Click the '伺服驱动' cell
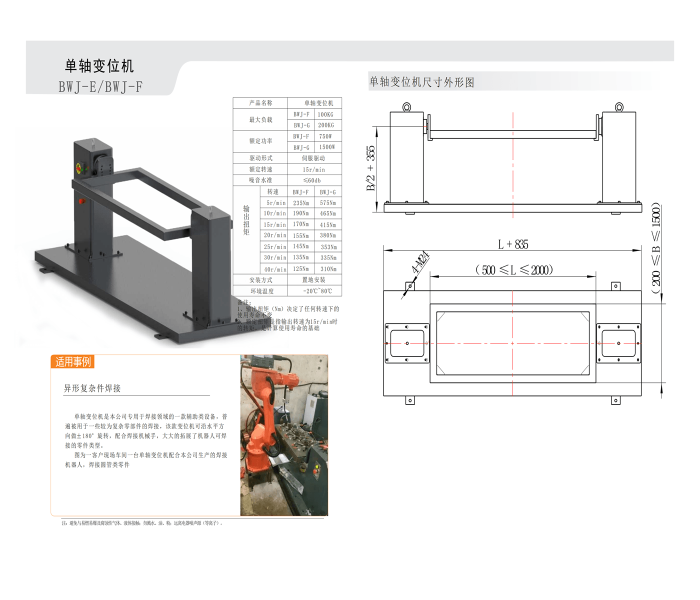Screen dimensions: 700x600 [313, 158]
